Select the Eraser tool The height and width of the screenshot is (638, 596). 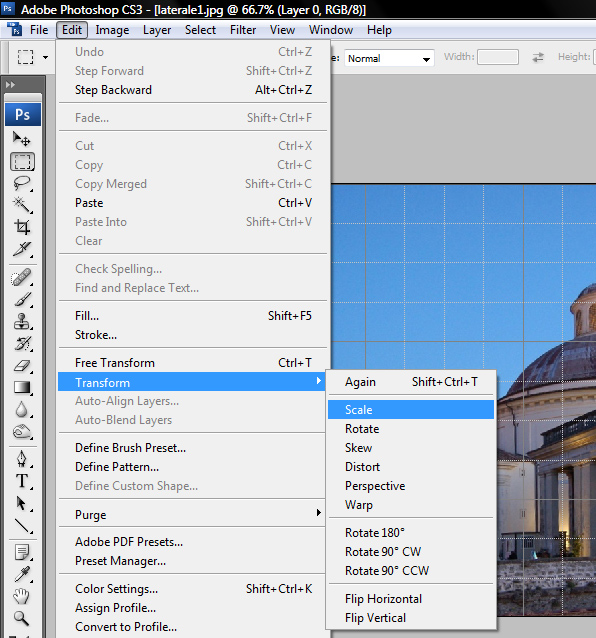point(22,365)
